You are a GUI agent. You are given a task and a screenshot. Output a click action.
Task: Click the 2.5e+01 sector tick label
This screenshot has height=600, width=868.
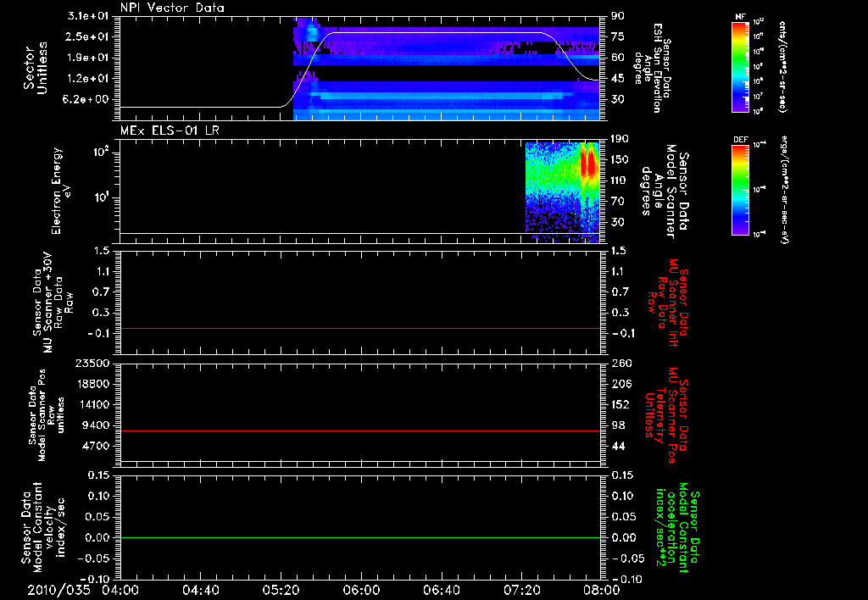(x=87, y=36)
